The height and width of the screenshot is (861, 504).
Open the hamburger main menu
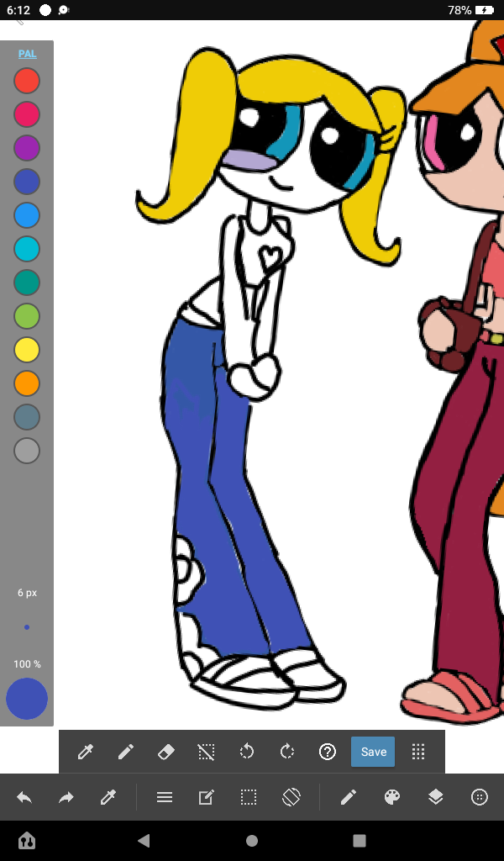coord(165,797)
